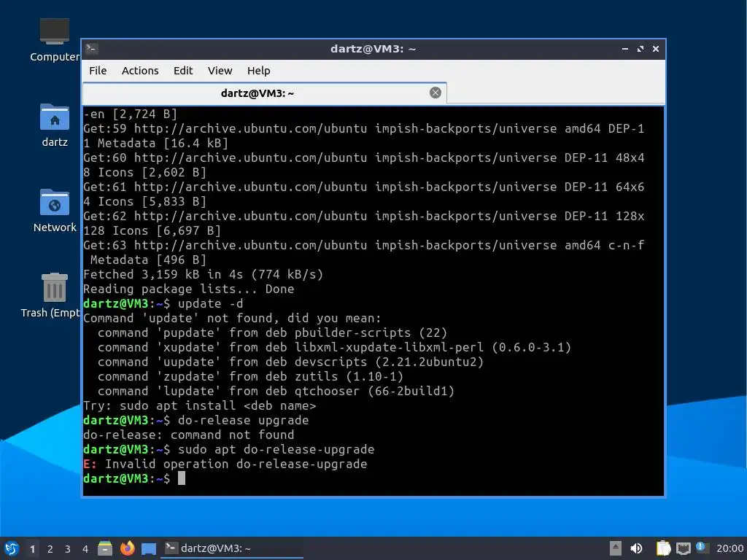This screenshot has height=560, width=747.
Task: Click the 'update -d' command text
Action: tap(211, 304)
